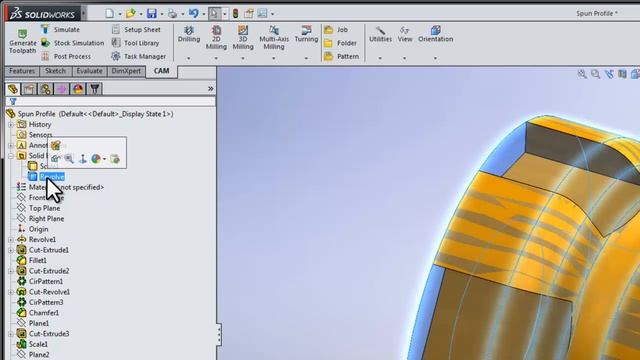Viewport: 640px width, 360px height.
Task: Switch to the DimXpert tab
Action: coord(126,71)
